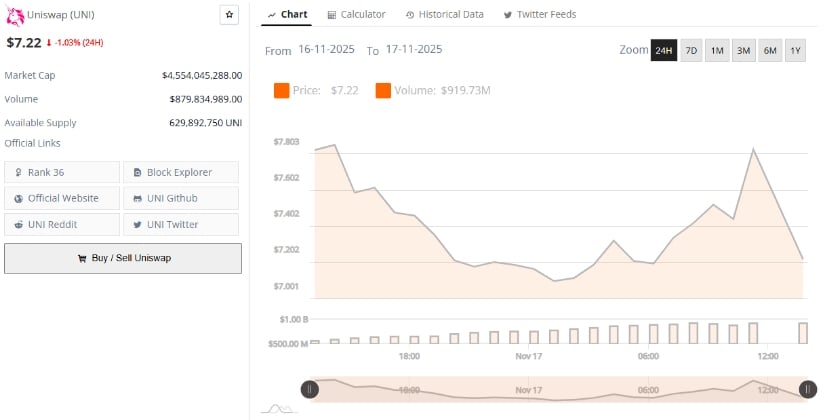Select the 7D zoom range
Image resolution: width=825 pixels, height=420 pixels.
coord(691,50)
